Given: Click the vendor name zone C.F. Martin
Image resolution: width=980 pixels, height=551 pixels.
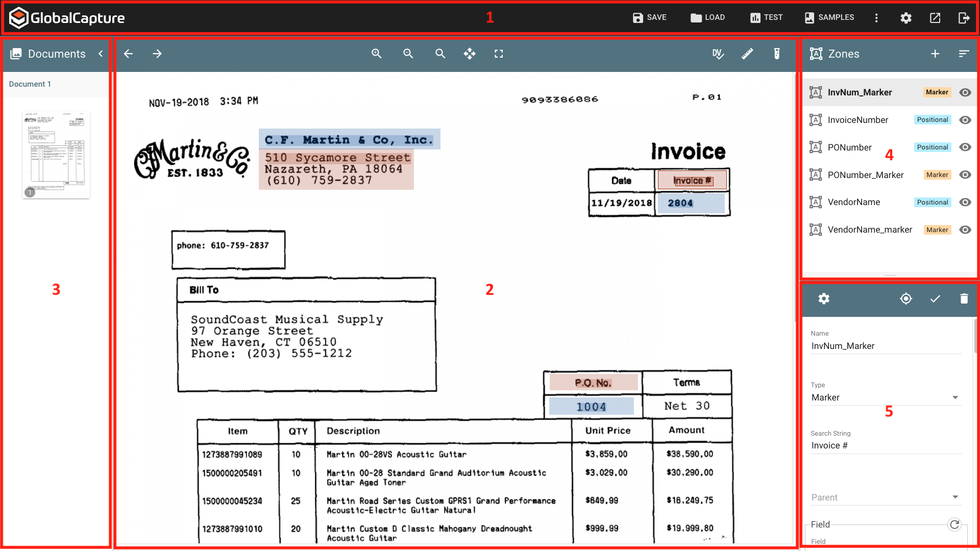Looking at the screenshot, I should (350, 139).
